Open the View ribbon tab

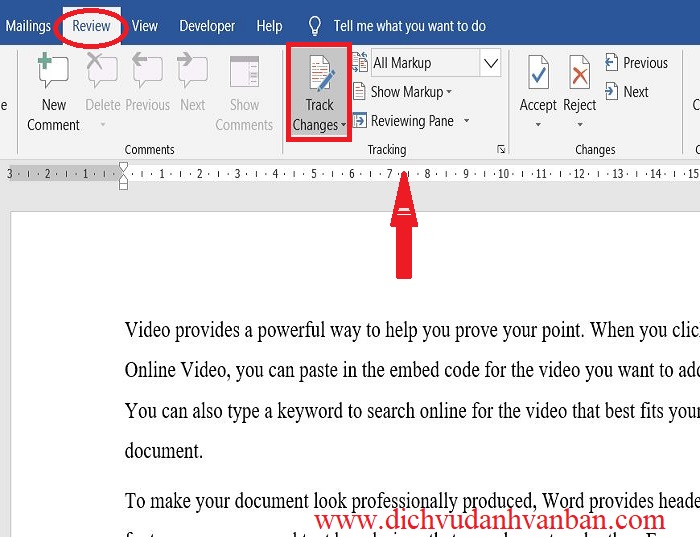(x=144, y=26)
